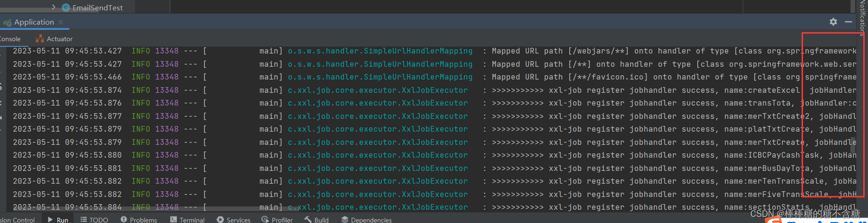Show the TODO tool window
The width and height of the screenshot is (868, 223).
coord(94,220)
